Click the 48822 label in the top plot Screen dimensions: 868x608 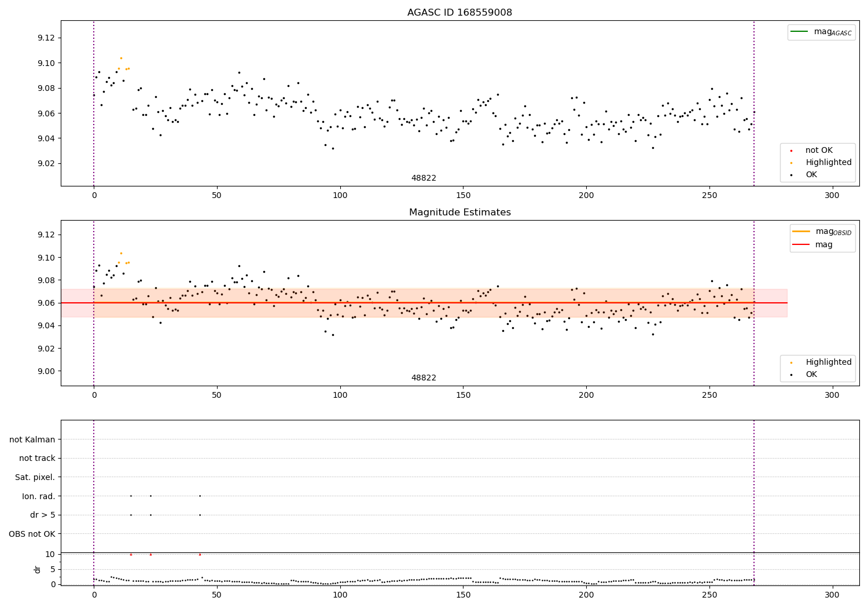click(424, 178)
